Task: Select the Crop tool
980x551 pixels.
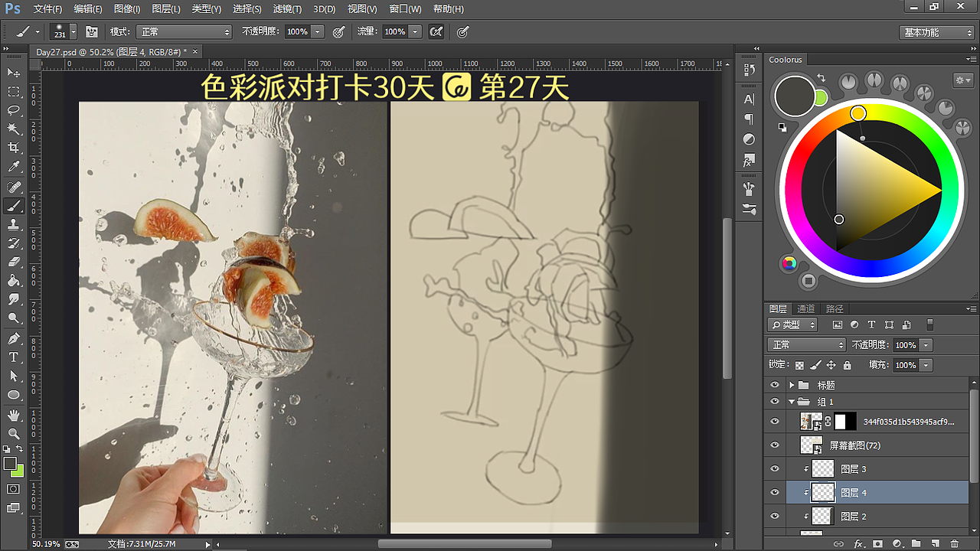Action: [x=14, y=148]
